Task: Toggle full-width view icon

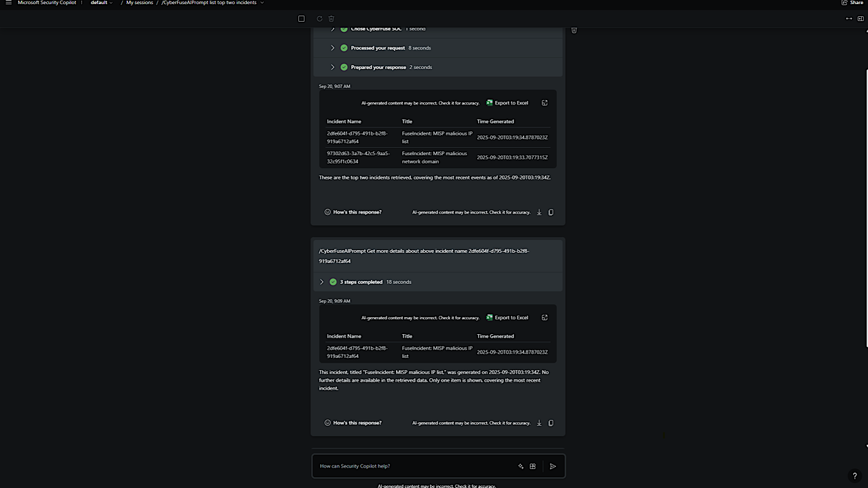Action: tap(849, 19)
